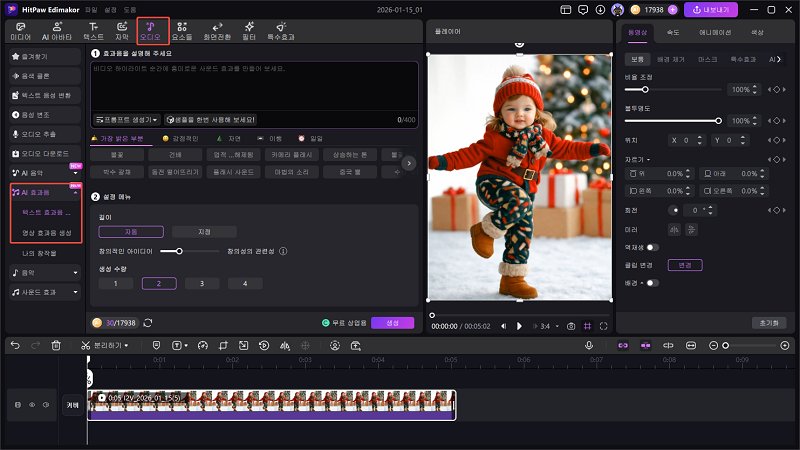Click the undo arrow in timeline toolbar
The height and width of the screenshot is (450, 800).
[x=15, y=345]
